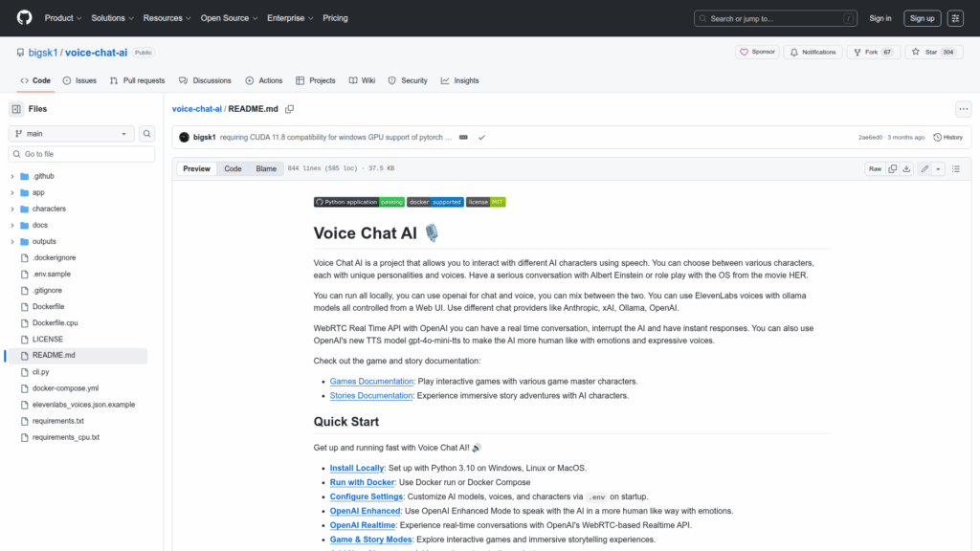980x551 pixels.
Task: Toggle to the Code view
Action: 233,168
